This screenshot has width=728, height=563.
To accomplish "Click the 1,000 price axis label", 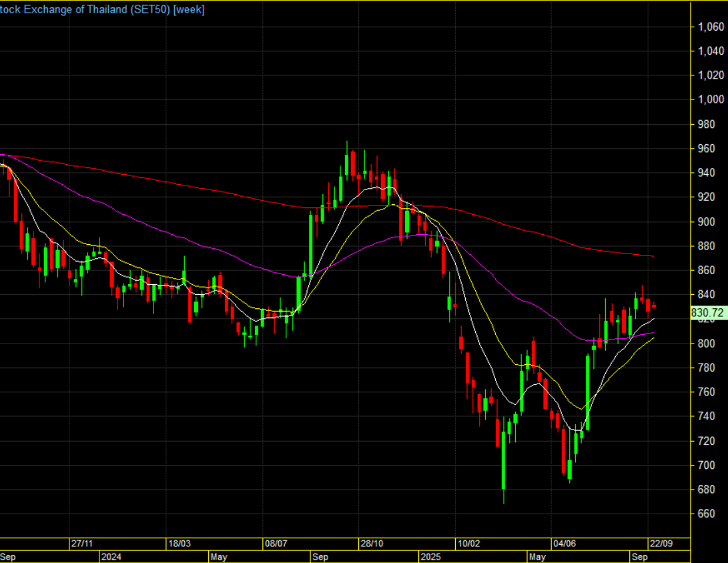I will [x=711, y=99].
